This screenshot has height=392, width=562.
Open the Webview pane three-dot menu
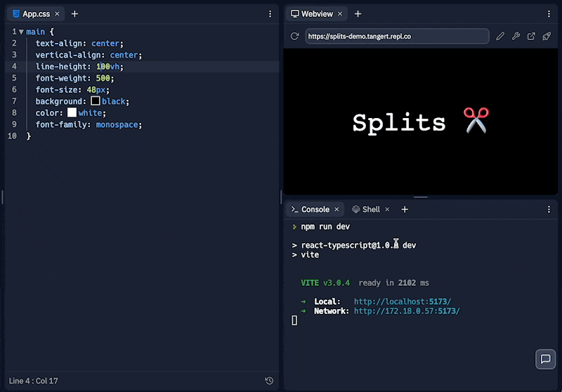pos(549,14)
